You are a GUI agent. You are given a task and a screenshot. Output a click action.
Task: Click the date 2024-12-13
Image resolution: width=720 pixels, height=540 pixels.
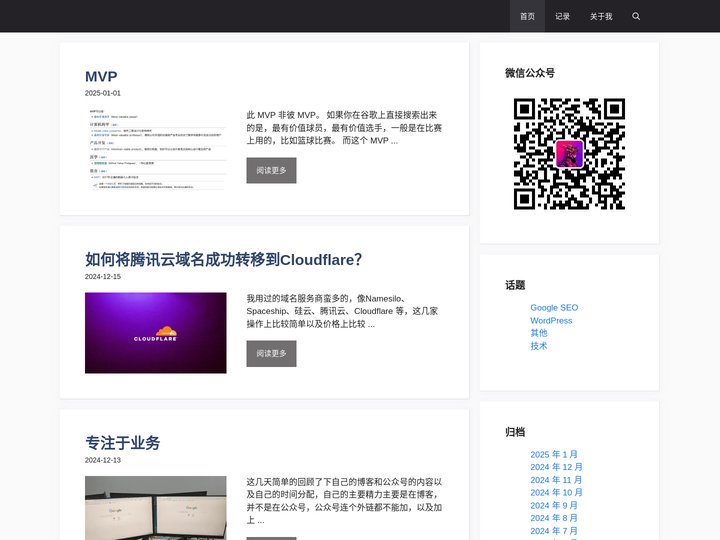103,460
